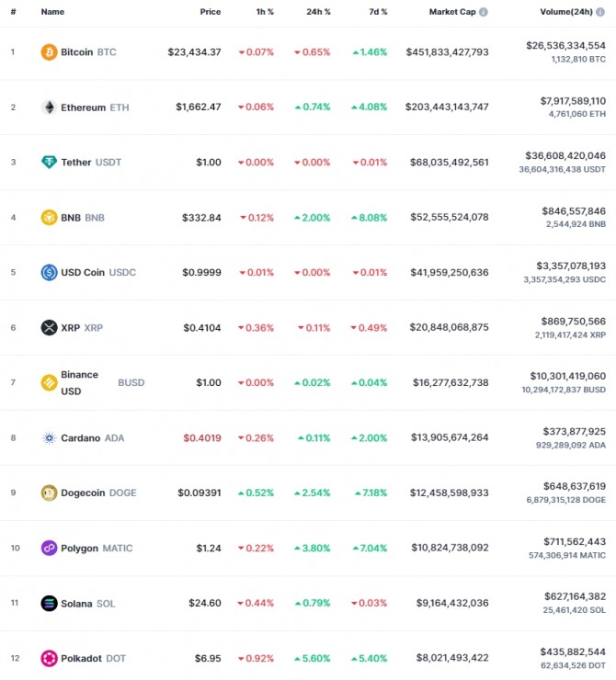Click the Ethereum diamond logo icon
This screenshot has width=616, height=680.
49,108
